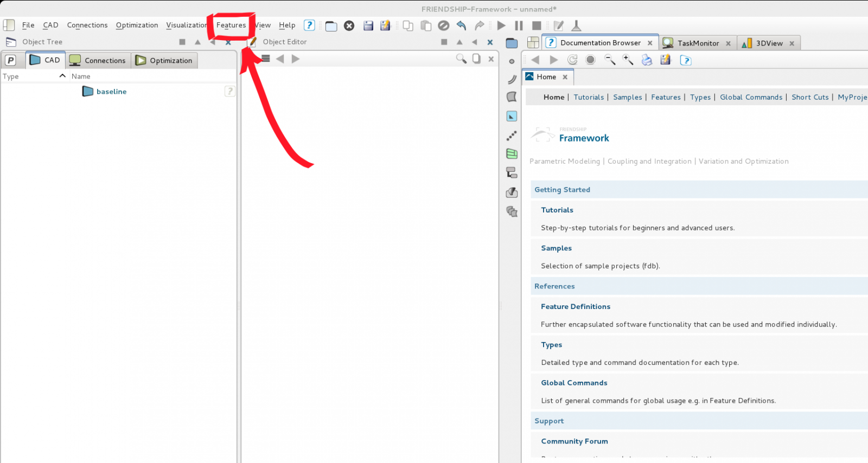This screenshot has height=463, width=868.
Task: Click the Object Editor panel up-triangle button
Action: pos(459,42)
